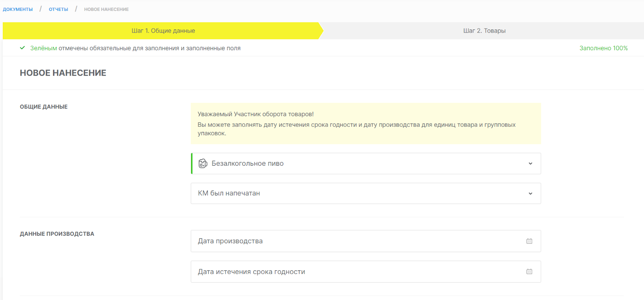Click the НОВОЕ НАНЕСЕНИЕ page heading
The width and height of the screenshot is (644, 300).
pyautogui.click(x=63, y=73)
